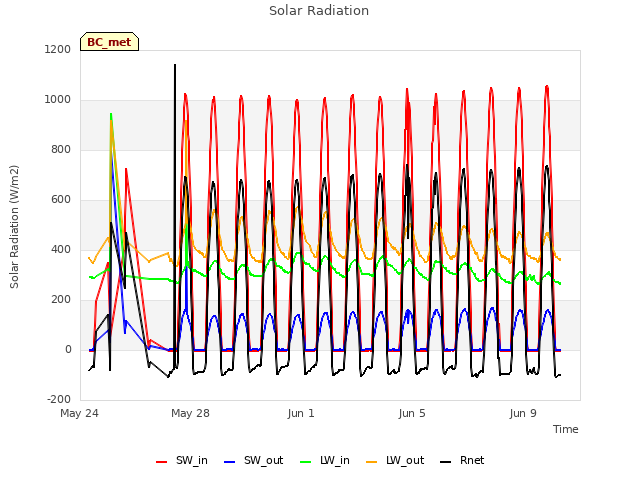Viewport: 640px width, 480px height.
Task: Toggle the LW_in legend entry
Action: pos(325,461)
